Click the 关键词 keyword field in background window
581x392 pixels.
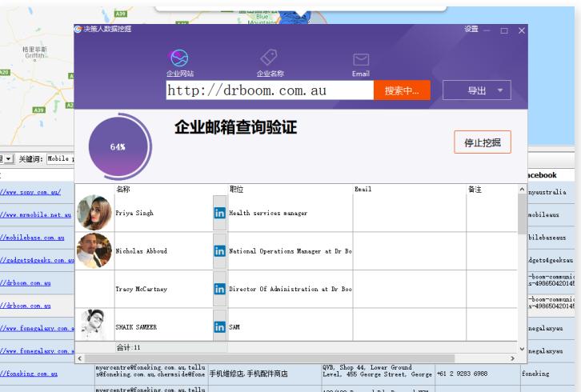click(60, 159)
